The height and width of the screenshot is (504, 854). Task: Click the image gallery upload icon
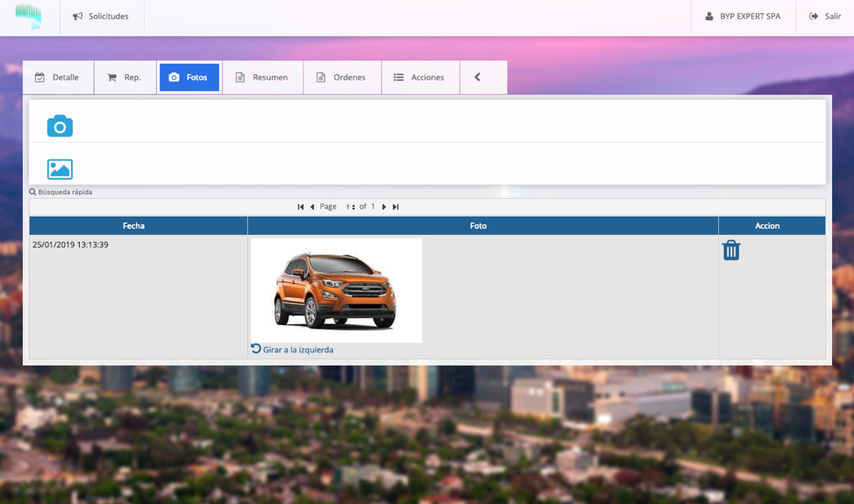tap(60, 169)
